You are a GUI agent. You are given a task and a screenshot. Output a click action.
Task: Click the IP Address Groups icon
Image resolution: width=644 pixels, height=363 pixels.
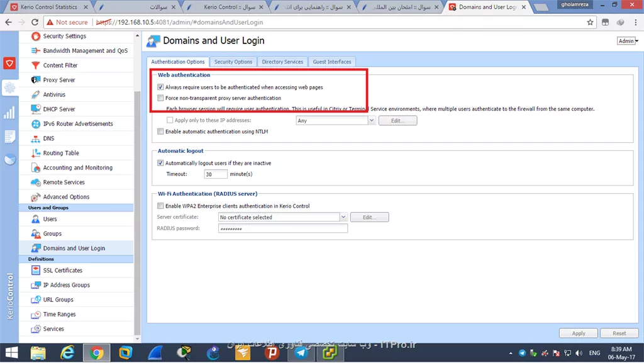click(x=36, y=285)
